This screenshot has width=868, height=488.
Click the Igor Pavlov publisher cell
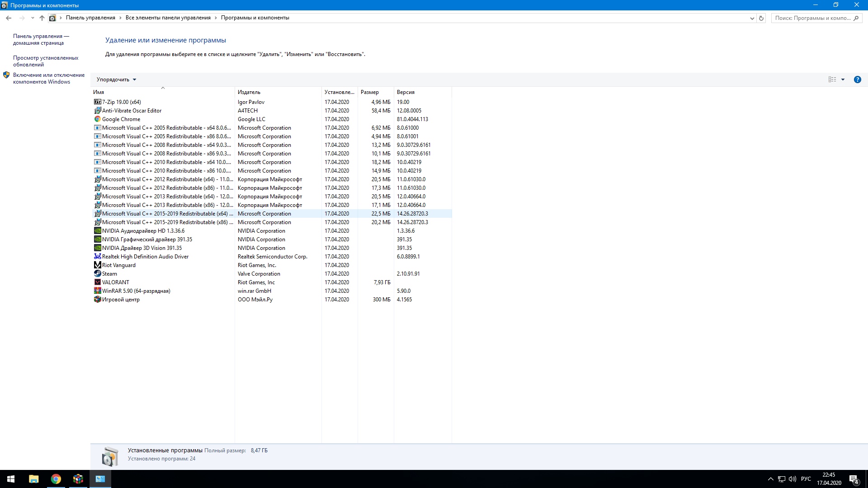(x=251, y=102)
